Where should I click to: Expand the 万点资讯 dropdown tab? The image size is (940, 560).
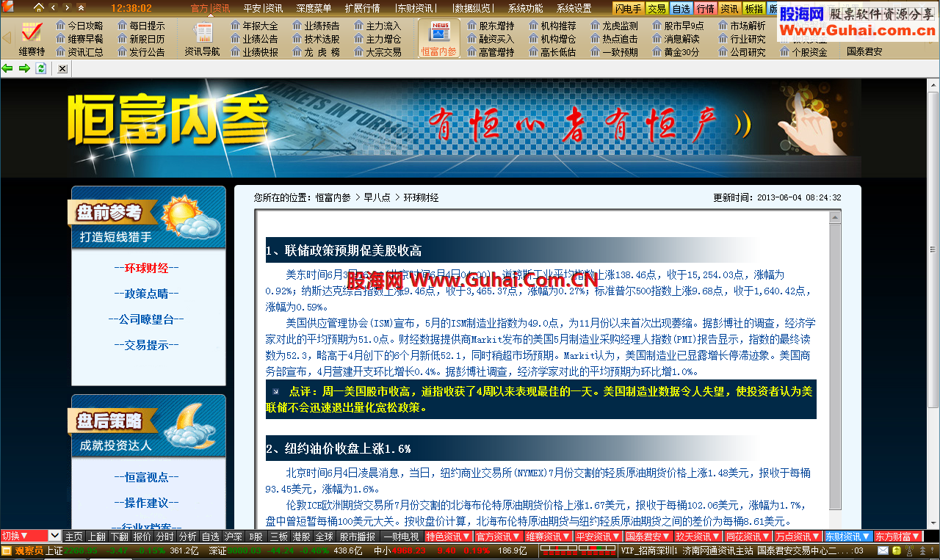click(x=798, y=537)
